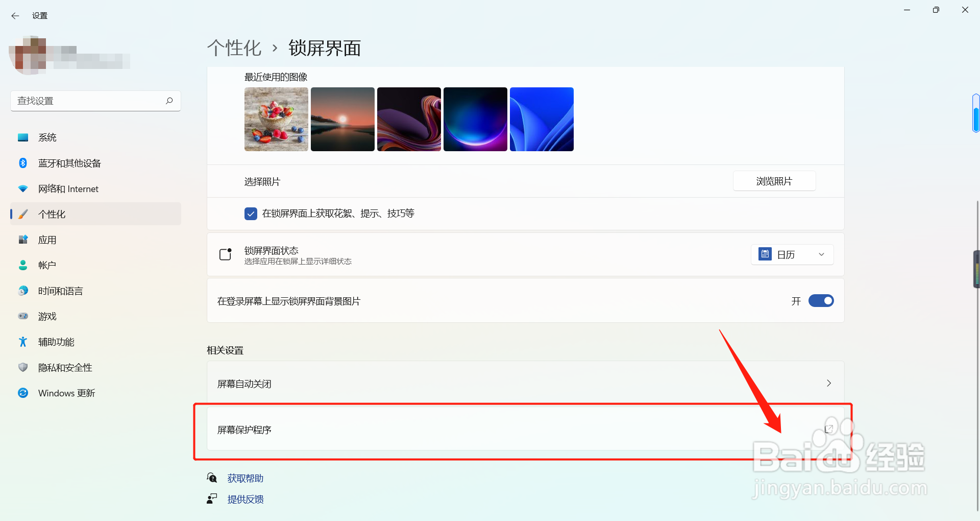Click the 锁屏界面 page title
This screenshot has height=521, width=980.
325,48
